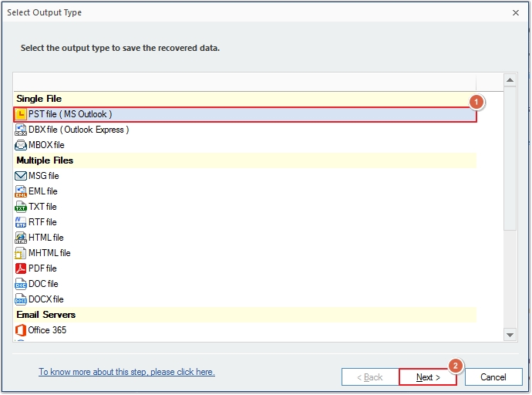Viewport: 532px width, 395px height.
Task: Choose "PDF file" entry
Action: [x=42, y=268]
